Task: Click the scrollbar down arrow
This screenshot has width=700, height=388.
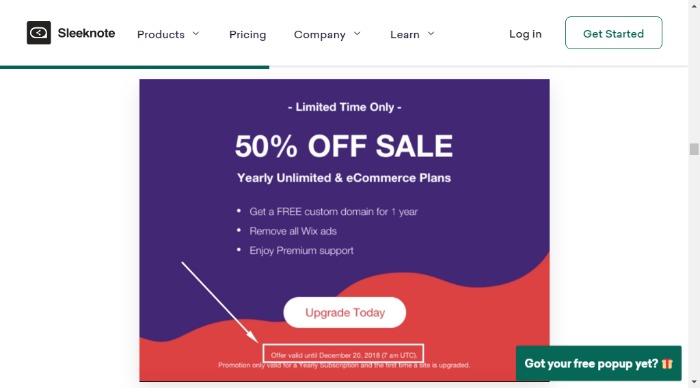Action: [694, 383]
